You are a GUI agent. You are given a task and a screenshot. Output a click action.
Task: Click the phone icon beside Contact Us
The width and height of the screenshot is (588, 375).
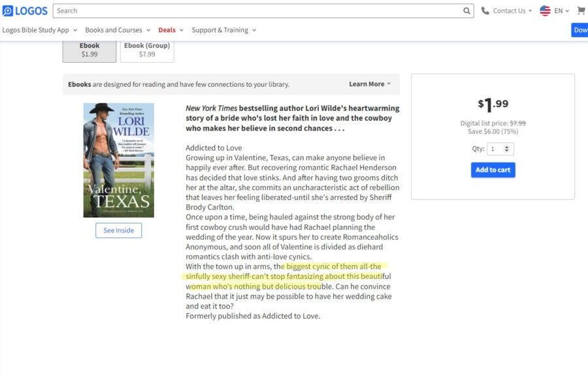[485, 11]
